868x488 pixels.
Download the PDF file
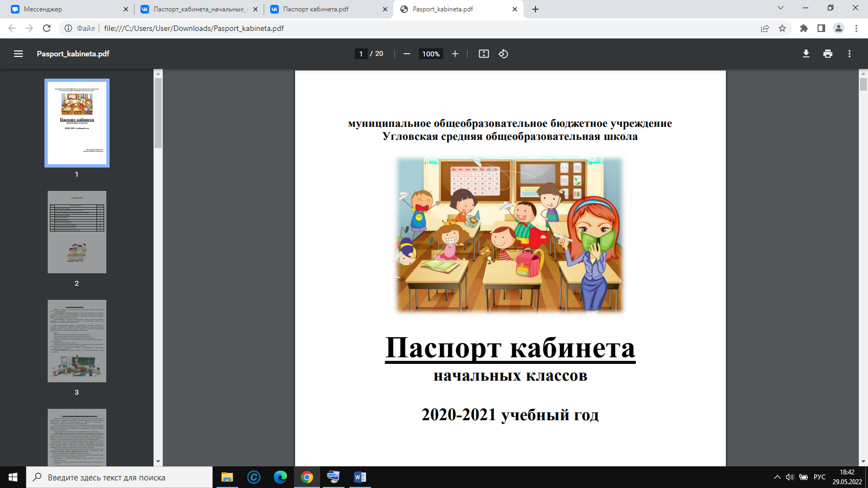pos(806,54)
